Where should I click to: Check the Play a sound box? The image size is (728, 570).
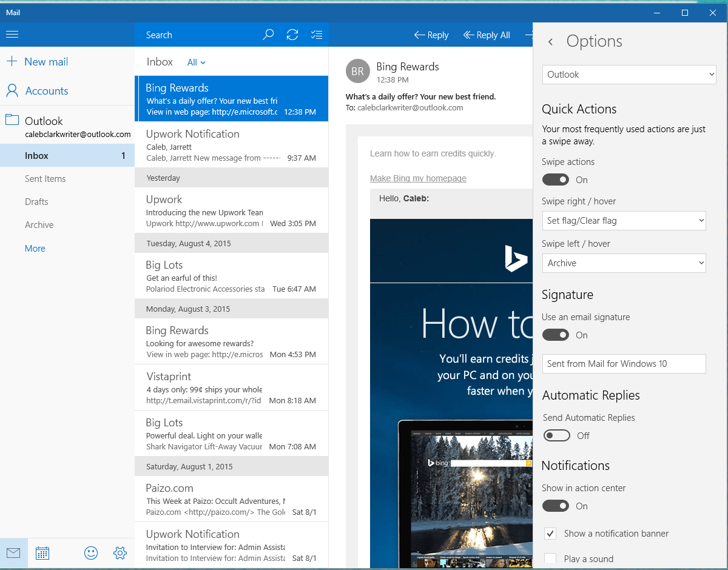click(550, 558)
